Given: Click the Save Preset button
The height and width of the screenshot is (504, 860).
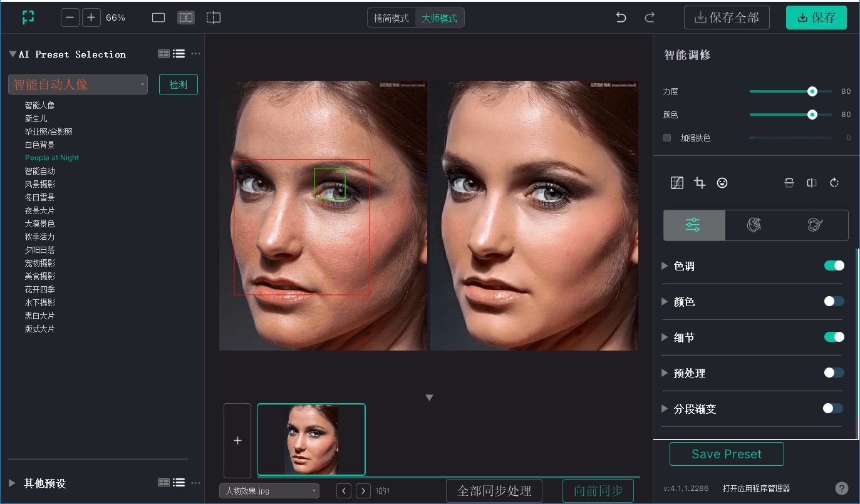Looking at the screenshot, I should tap(727, 454).
